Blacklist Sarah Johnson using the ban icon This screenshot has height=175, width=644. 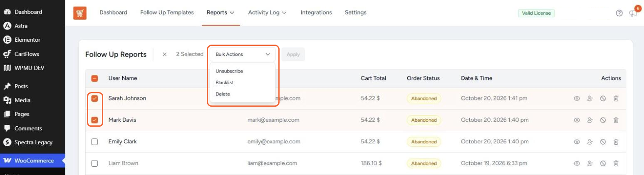tap(603, 98)
